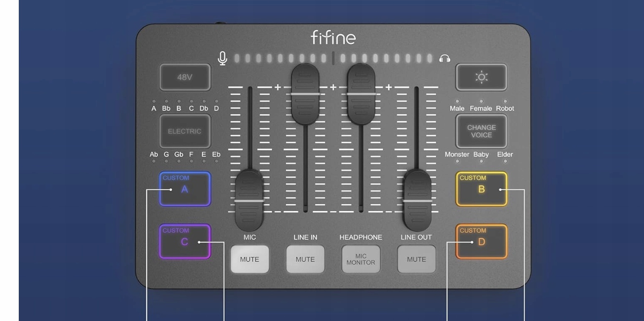Tap the CHANGE VOICE button
Screen dimensions: 644x321
tap(481, 131)
